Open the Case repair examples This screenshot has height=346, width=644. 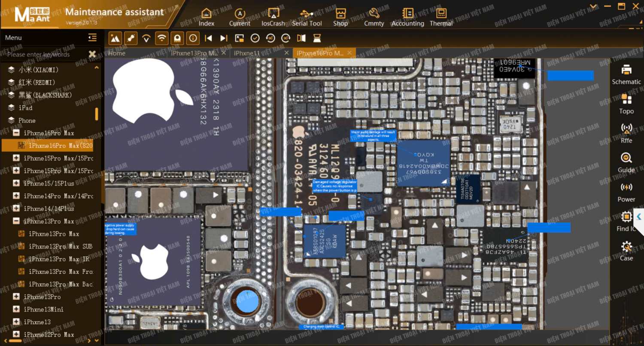[626, 251]
